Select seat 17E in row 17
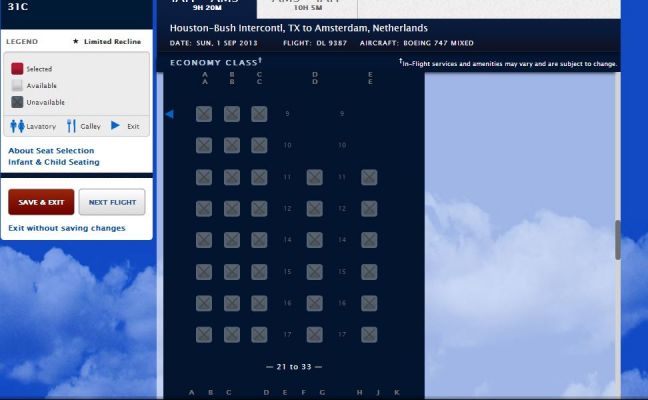 click(369, 334)
